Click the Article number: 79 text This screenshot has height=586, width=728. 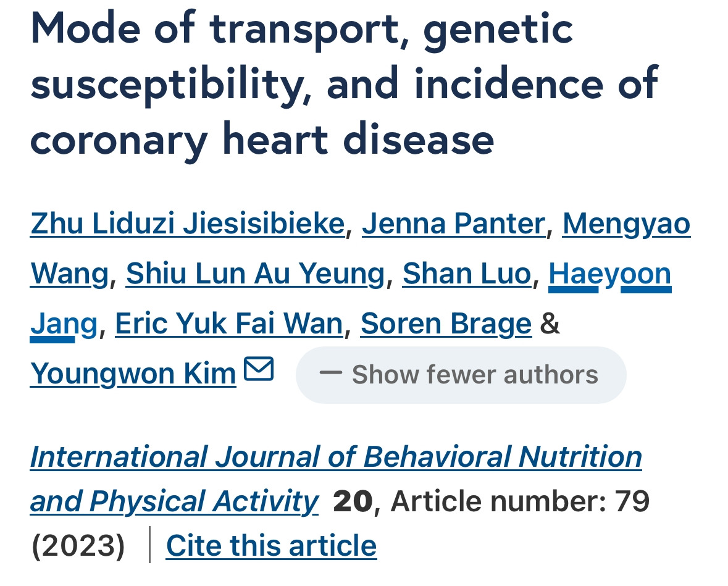tap(520, 501)
